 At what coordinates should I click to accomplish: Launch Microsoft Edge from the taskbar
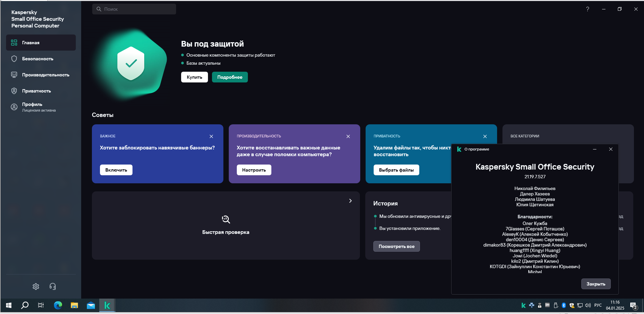(58, 305)
